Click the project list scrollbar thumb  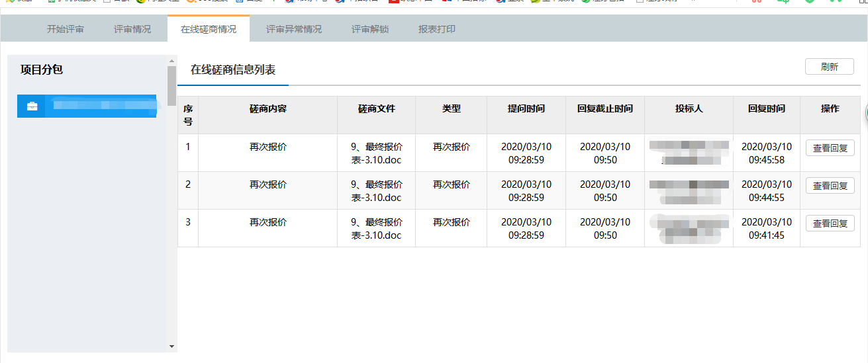171,81
